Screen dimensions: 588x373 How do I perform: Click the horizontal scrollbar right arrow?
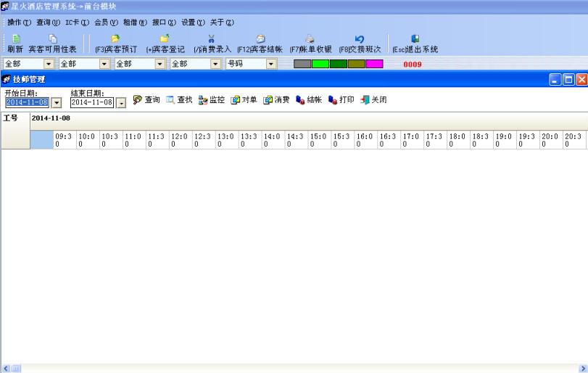click(582, 369)
